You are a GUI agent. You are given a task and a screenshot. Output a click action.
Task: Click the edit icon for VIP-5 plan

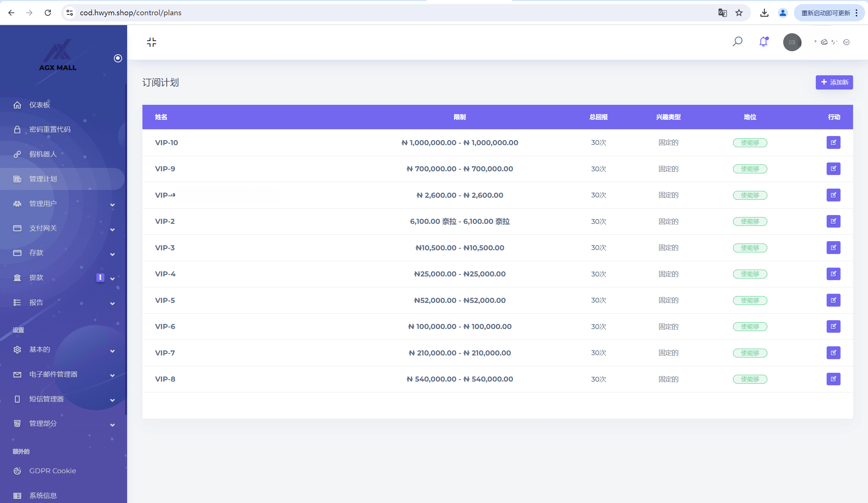pyautogui.click(x=833, y=300)
